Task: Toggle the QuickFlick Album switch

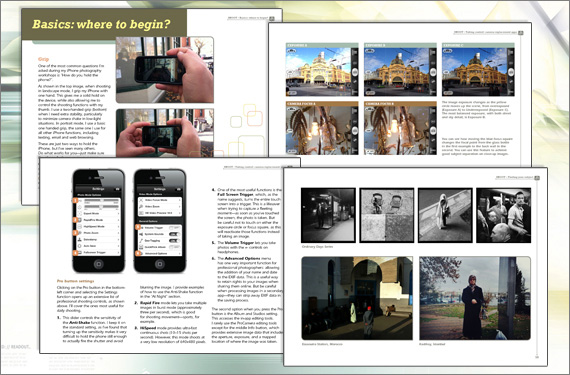Action: point(175,247)
